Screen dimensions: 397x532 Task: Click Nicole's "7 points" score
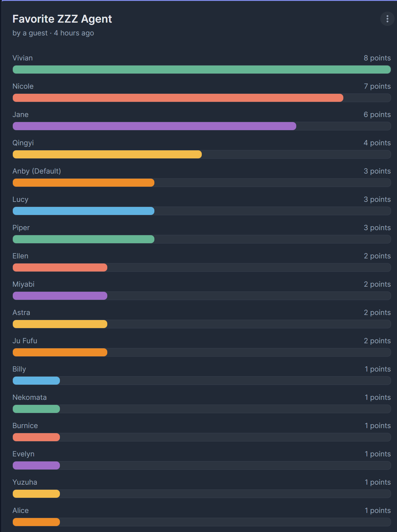pos(377,86)
